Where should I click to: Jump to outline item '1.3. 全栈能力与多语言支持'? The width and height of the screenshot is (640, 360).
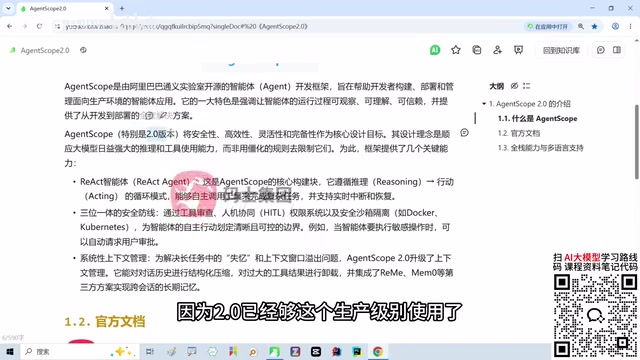click(540, 148)
